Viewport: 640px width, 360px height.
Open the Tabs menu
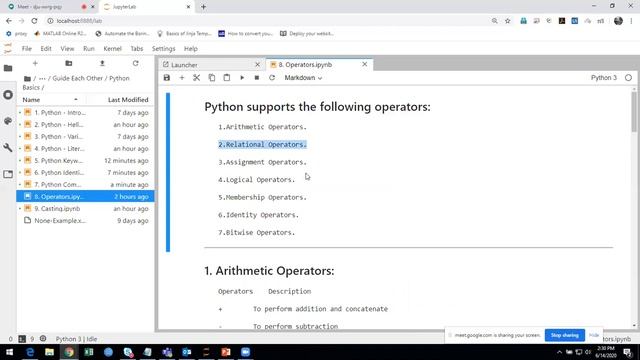click(137, 49)
